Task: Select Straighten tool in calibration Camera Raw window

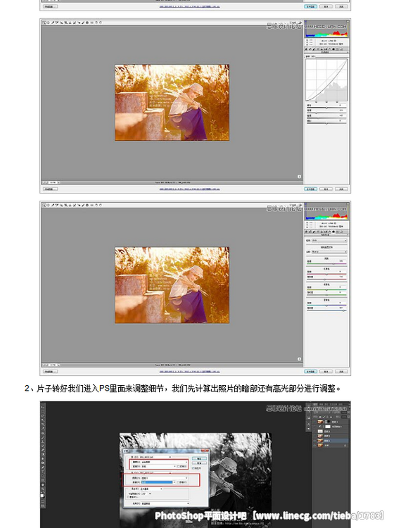Action: tap(70, 205)
